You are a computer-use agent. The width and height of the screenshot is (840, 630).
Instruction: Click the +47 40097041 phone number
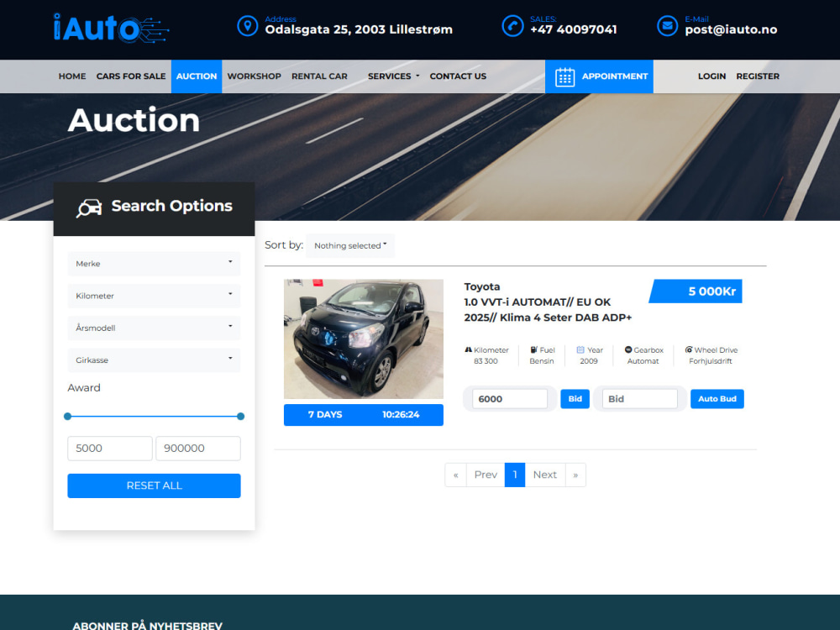573,29
